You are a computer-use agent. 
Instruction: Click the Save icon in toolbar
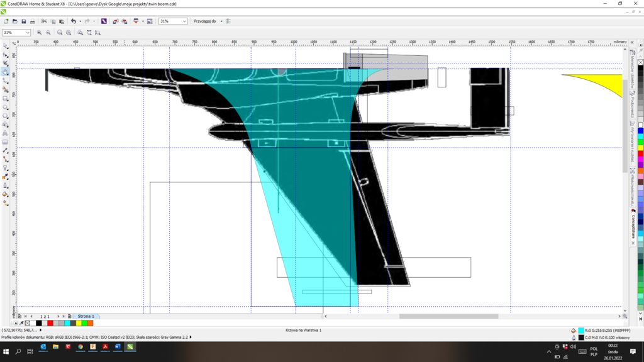24,21
